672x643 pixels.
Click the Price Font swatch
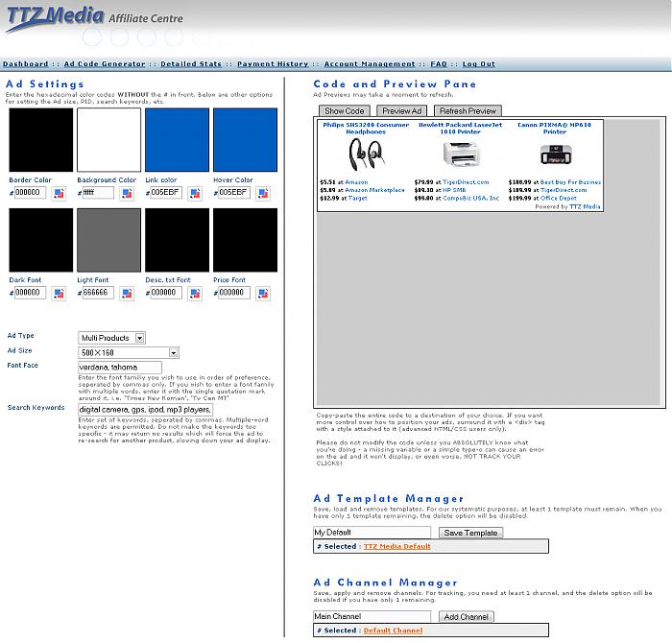[x=245, y=240]
